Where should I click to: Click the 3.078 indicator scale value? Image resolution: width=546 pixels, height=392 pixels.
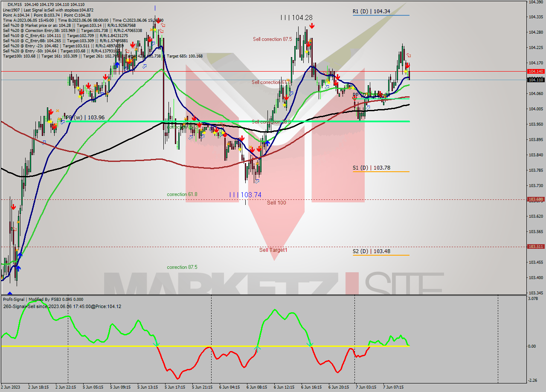point(533,299)
